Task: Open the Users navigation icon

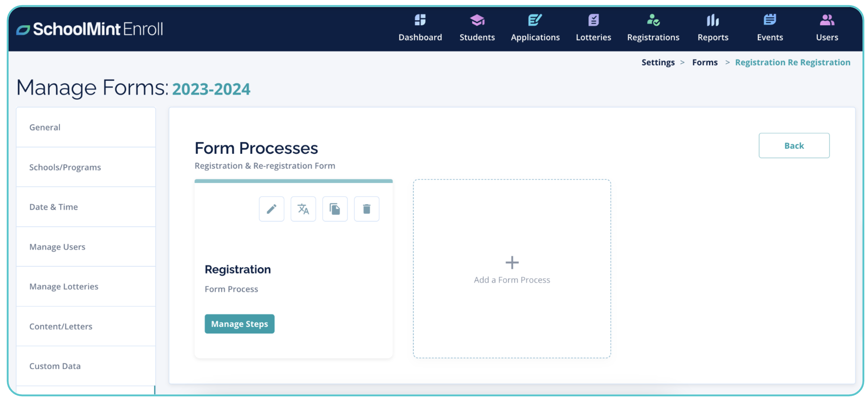Action: click(x=827, y=20)
